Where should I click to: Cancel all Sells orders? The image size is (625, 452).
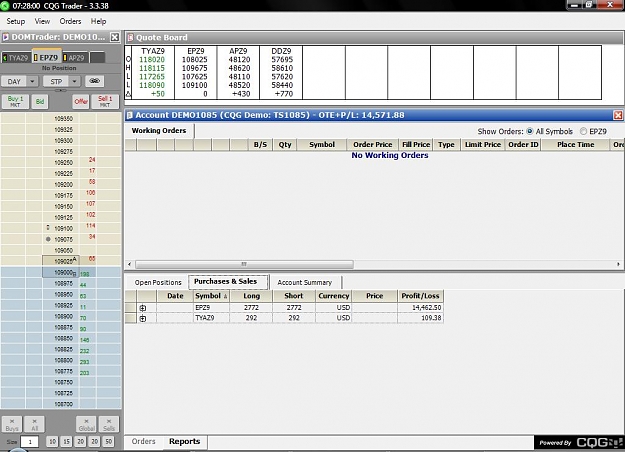tap(109, 424)
